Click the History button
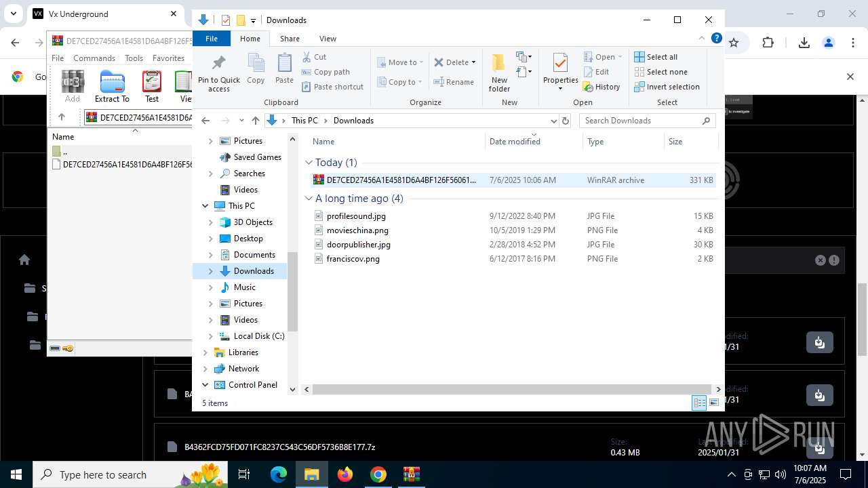 click(601, 87)
